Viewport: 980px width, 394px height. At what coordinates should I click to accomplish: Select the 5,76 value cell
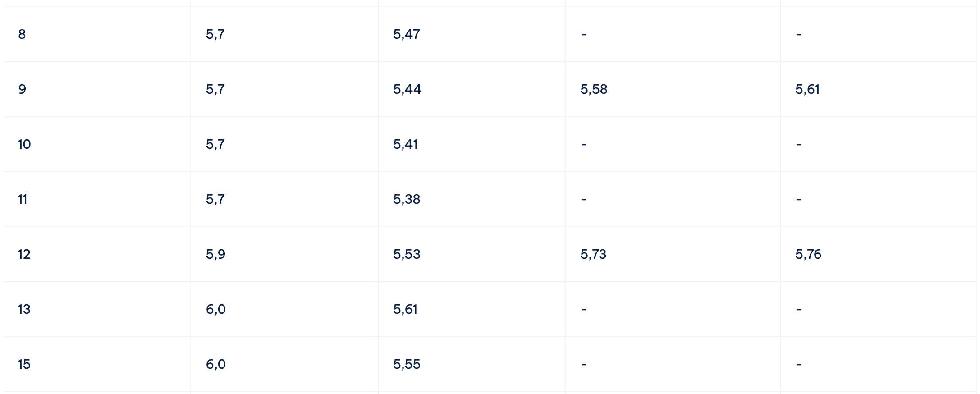878,254
